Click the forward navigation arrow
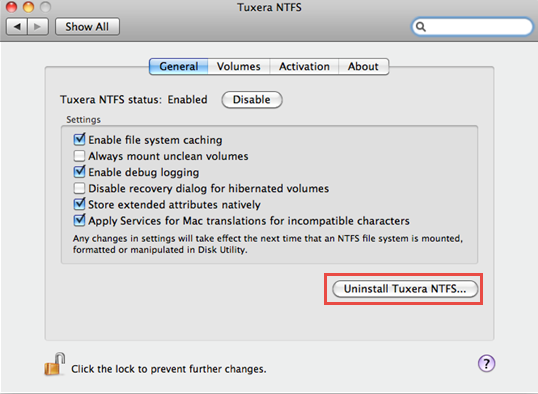The width and height of the screenshot is (538, 394). [38, 27]
